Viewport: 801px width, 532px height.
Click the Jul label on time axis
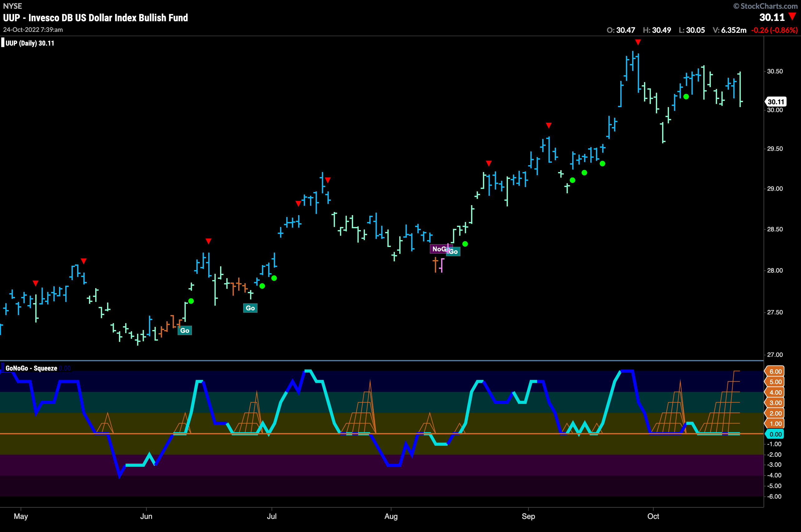point(272,516)
